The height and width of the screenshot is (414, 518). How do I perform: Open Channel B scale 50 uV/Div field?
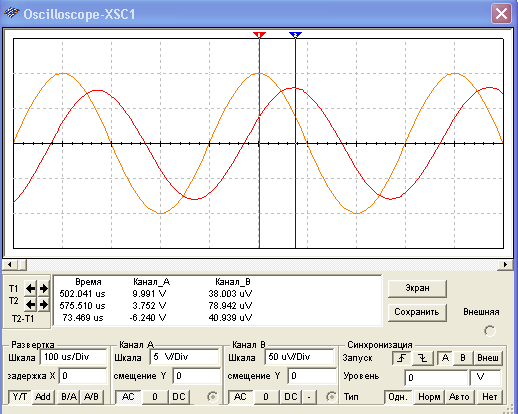click(x=299, y=357)
